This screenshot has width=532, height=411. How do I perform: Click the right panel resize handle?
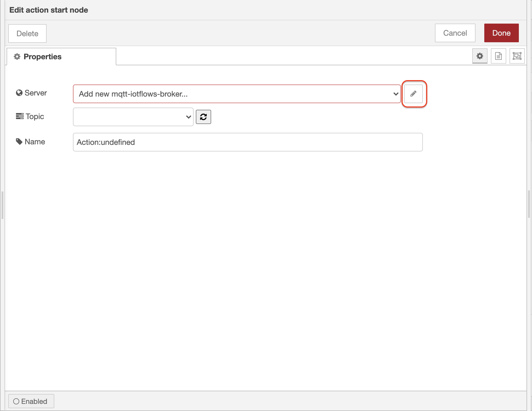pyautogui.click(x=529, y=204)
